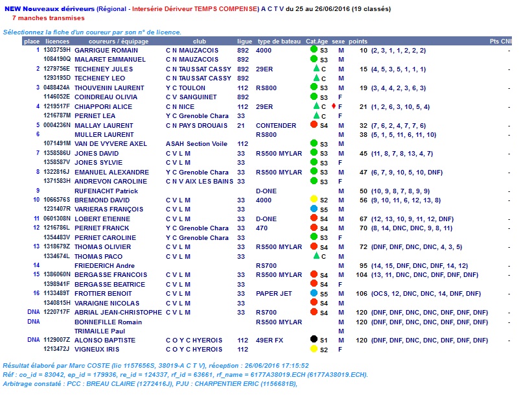Image resolution: width=532 pixels, height=395 pixels.
Task: Click green S3 circle for Jones David
Action: [314, 152]
